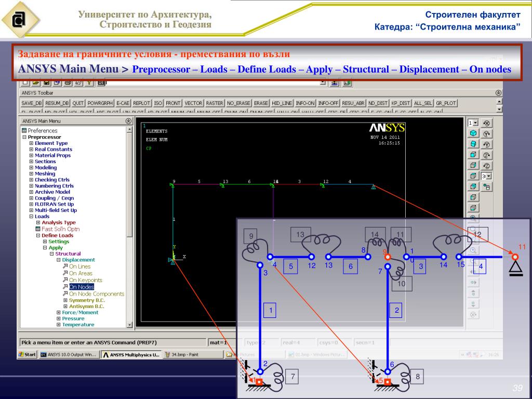Click the POWRGRPH toolbar button

pos(100,103)
